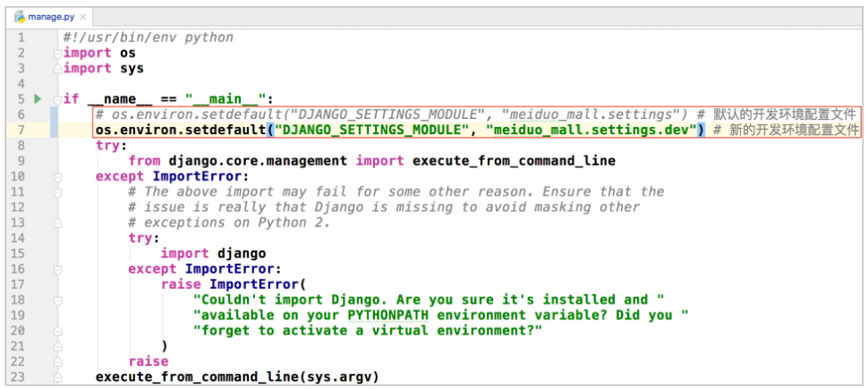Click 'raise ImportError(' on line 17
Viewport: 868px width, 389px height.
[x=234, y=284]
